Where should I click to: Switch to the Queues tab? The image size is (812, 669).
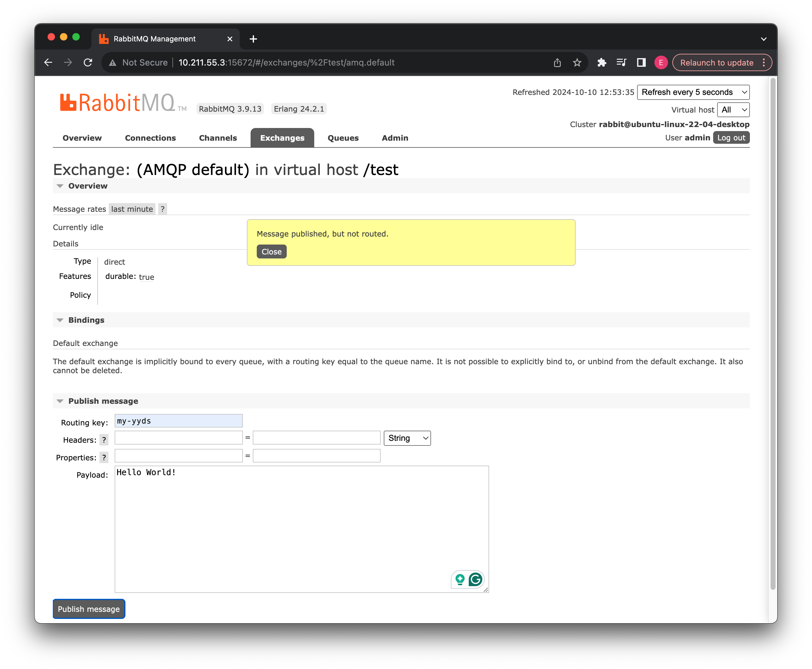point(343,138)
